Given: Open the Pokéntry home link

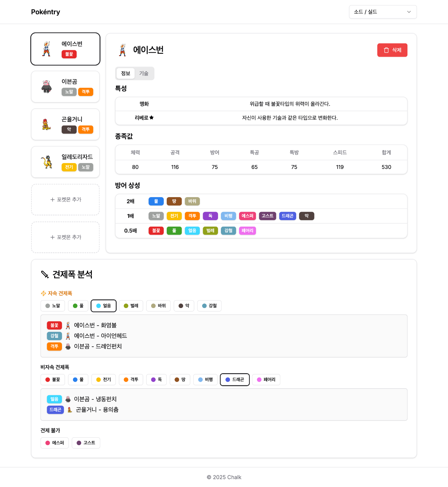Looking at the screenshot, I should click(x=45, y=12).
